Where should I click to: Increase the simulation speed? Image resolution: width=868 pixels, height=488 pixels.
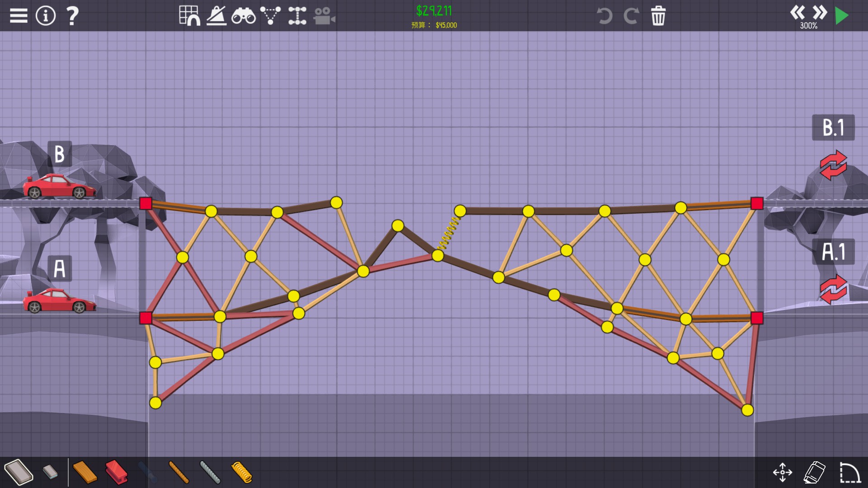820,12
